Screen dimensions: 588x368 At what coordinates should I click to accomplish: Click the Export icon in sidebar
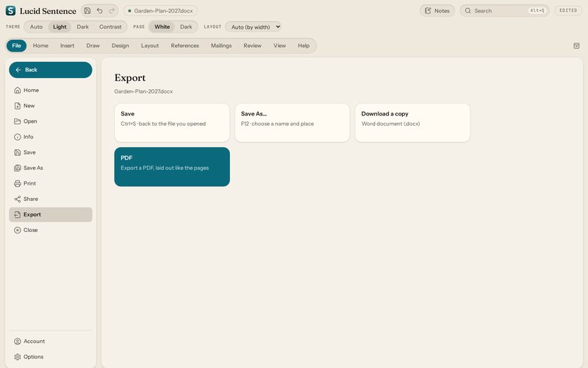[x=17, y=214]
